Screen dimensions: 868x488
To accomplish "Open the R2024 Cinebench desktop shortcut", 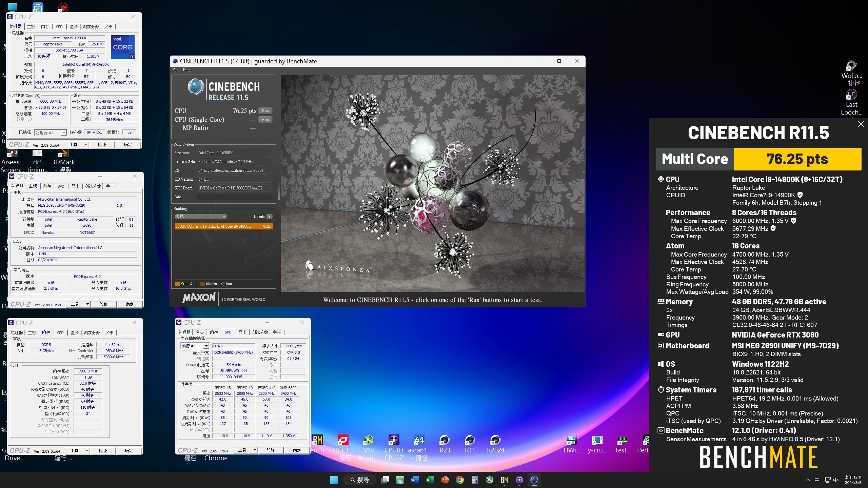I will pos(495,444).
